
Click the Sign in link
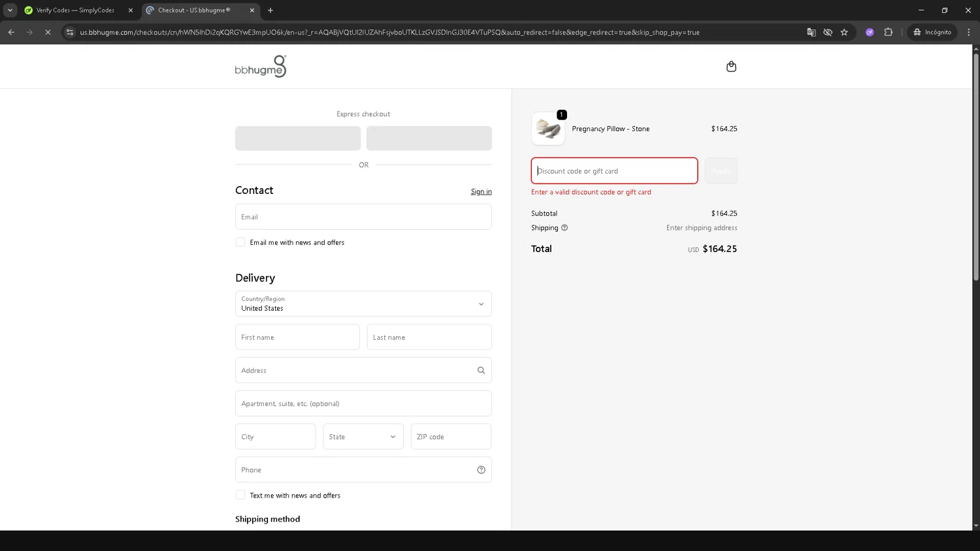(482, 192)
